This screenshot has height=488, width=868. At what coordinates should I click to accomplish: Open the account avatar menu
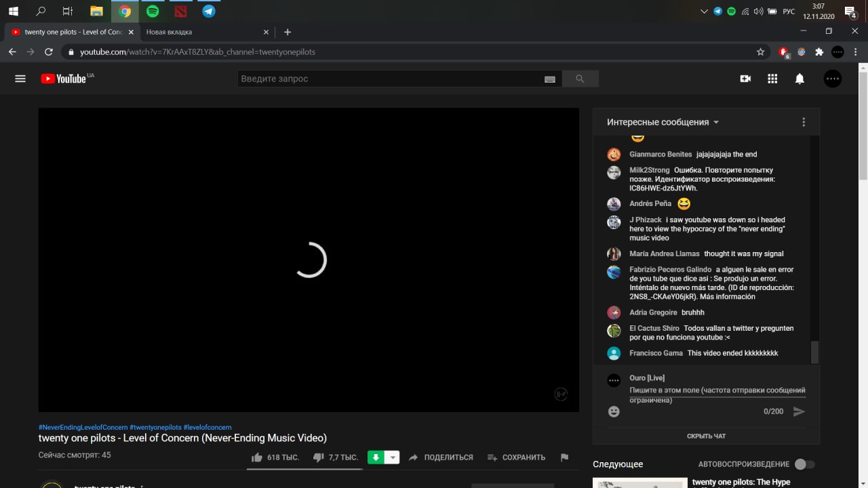click(x=833, y=79)
